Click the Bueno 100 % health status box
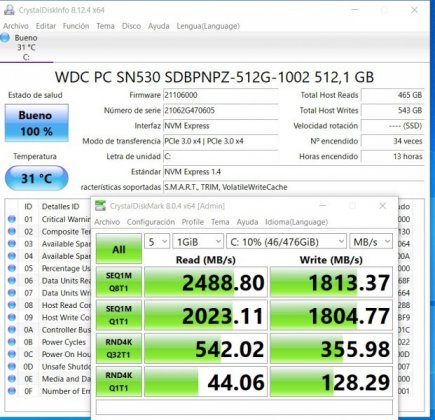Image resolution: width=435 pixels, height=420 pixels. point(37,123)
